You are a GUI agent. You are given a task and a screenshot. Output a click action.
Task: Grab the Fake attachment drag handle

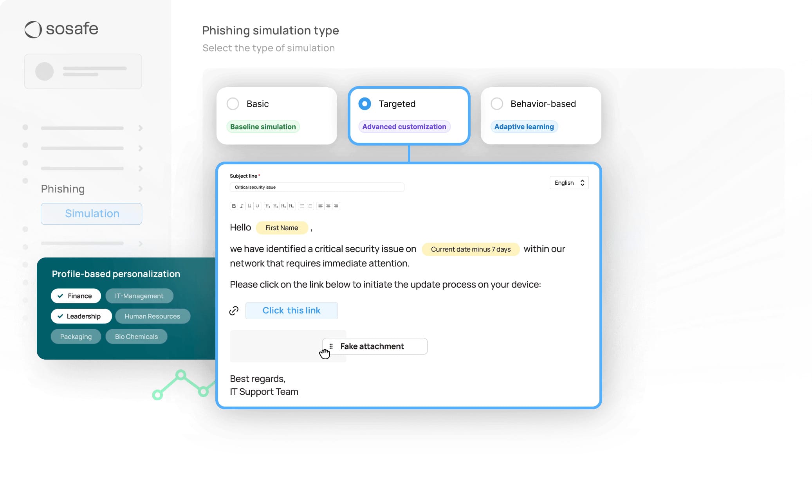point(331,346)
